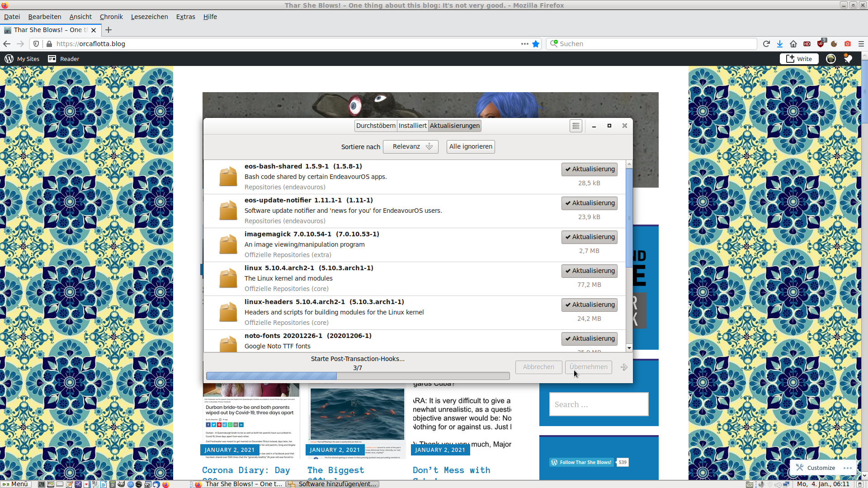Toggle Aktualisierung for eos-bash-shared

[x=590, y=169]
